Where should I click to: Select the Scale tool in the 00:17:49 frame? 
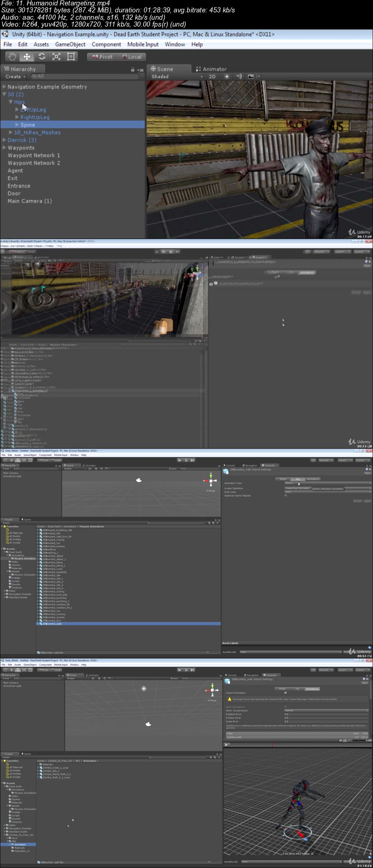(56, 57)
